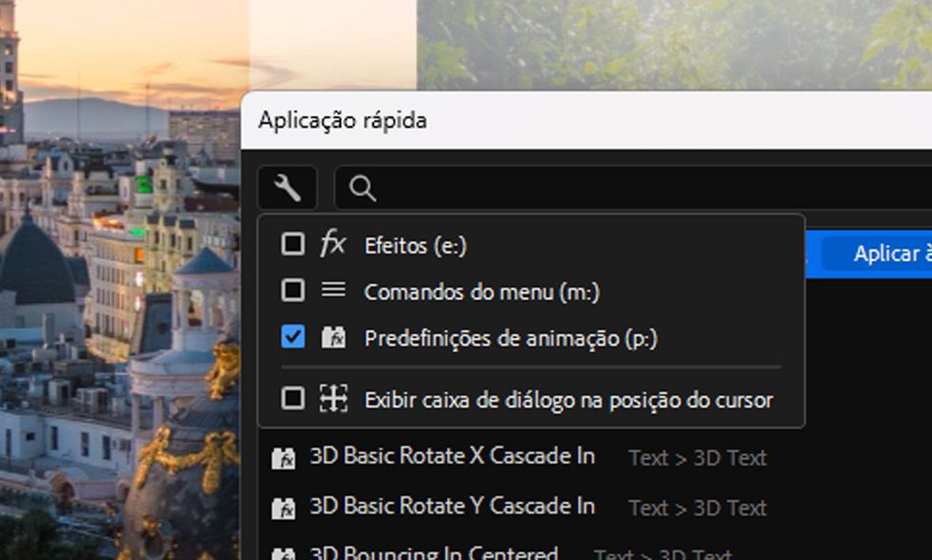This screenshot has width=932, height=560.
Task: Click preset icon for 3D Basic Rotate Y
Action: [x=283, y=508]
